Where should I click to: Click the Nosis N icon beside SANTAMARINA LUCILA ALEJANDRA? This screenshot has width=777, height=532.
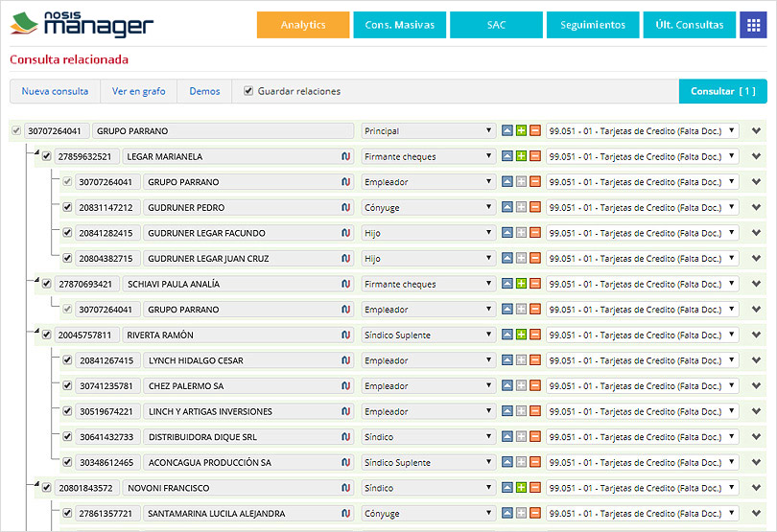(x=346, y=513)
